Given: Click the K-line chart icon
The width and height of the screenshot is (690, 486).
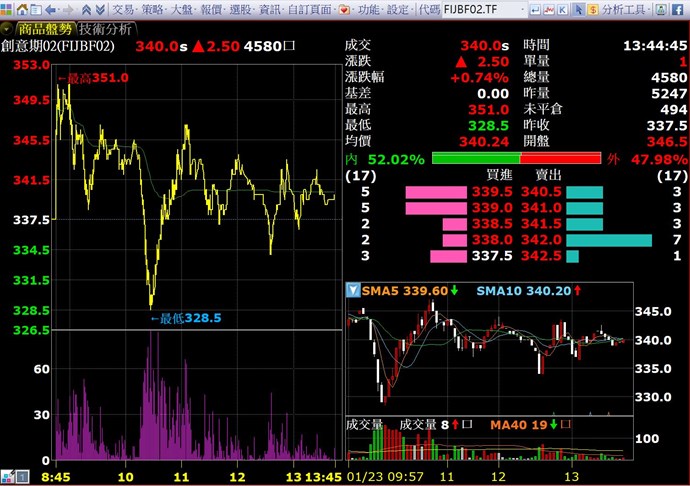Looking at the screenshot, I should tap(564, 9).
